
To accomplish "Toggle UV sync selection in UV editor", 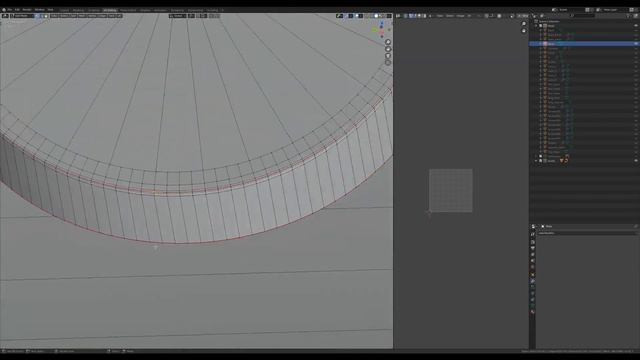I will [406, 16].
